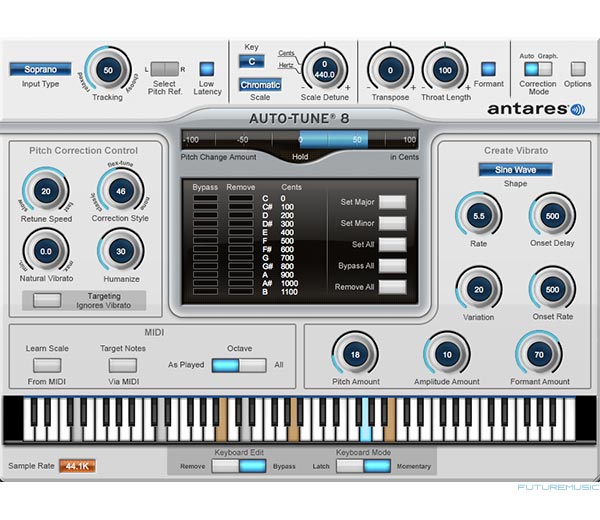This screenshot has width=600, height=520.
Task: Click the Variation knob set to 20
Action: tap(479, 289)
